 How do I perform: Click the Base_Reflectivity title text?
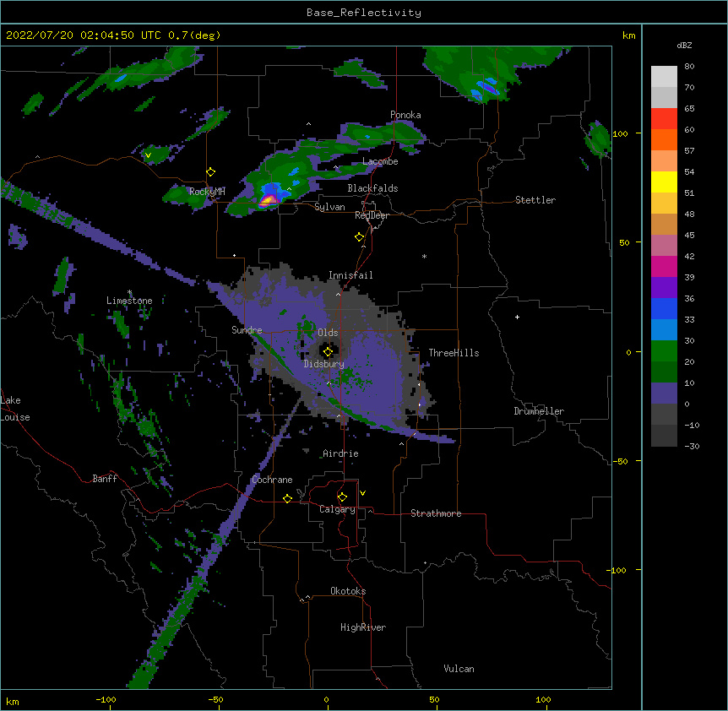click(x=364, y=13)
